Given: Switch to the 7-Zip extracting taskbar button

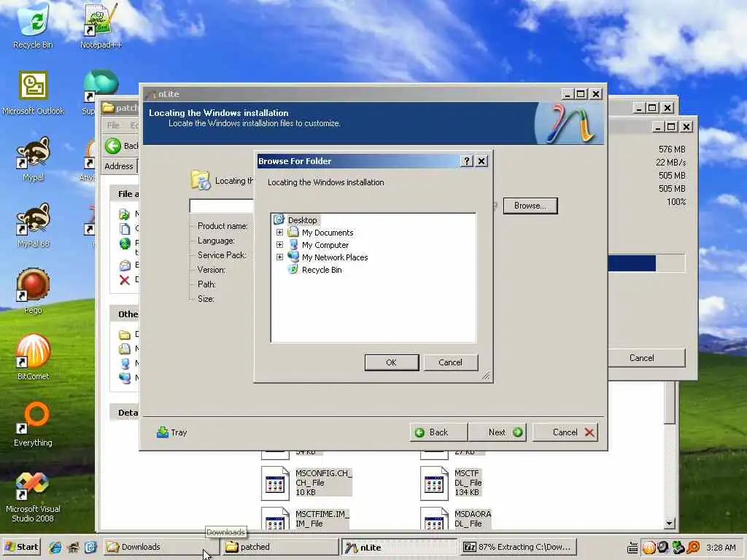Looking at the screenshot, I should (x=519, y=547).
